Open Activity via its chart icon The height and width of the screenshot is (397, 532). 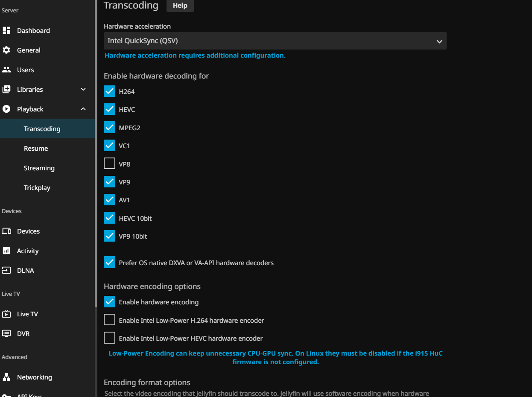pos(6,251)
